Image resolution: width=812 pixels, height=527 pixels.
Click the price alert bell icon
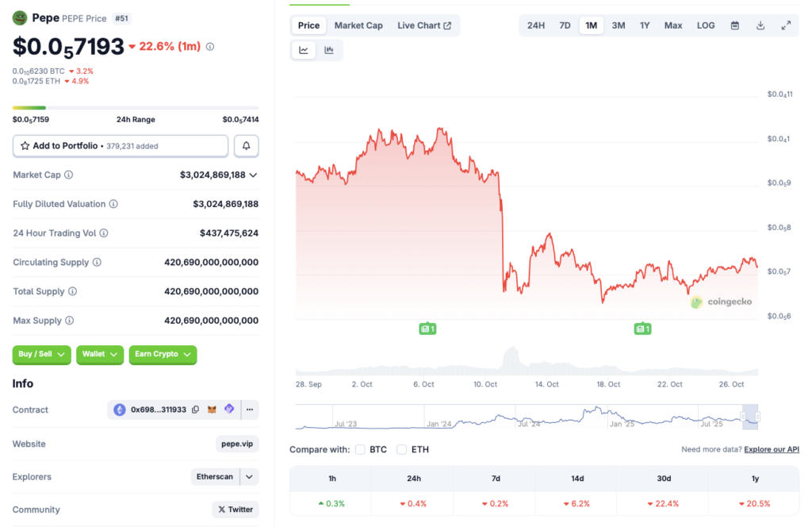point(247,146)
